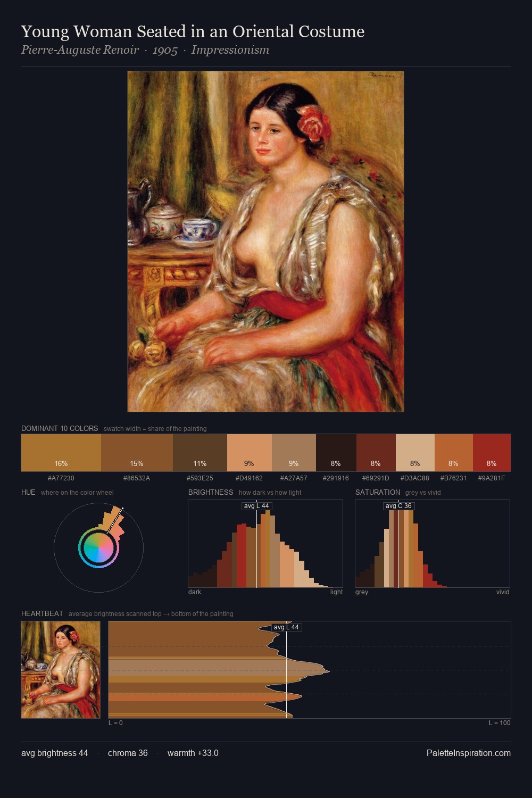
Task: Click the 'HEARTBEAT' section heading
Action: [x=42, y=613]
